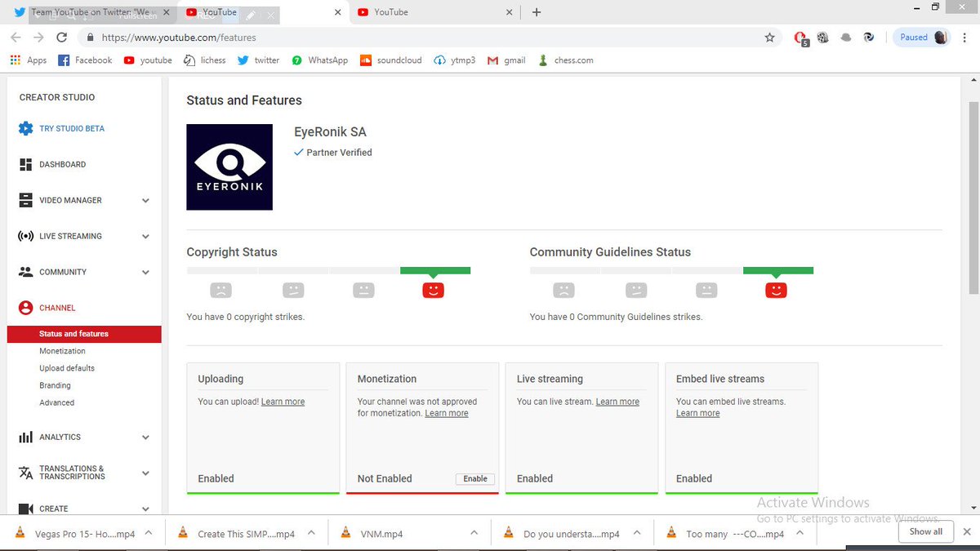Viewport: 980px width, 551px height.
Task: Open the WhatsApp bookmark
Action: (320, 60)
